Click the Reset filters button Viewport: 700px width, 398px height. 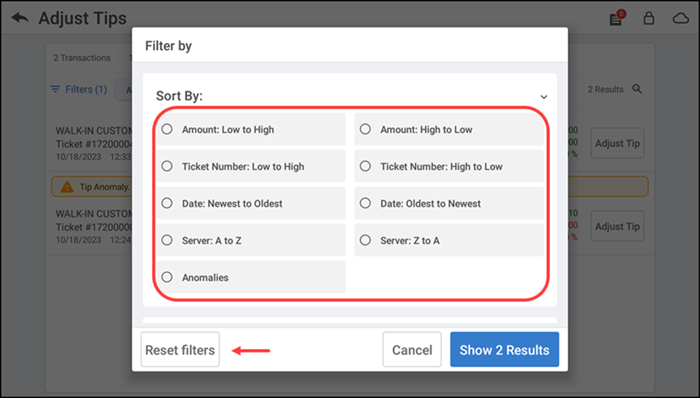180,350
